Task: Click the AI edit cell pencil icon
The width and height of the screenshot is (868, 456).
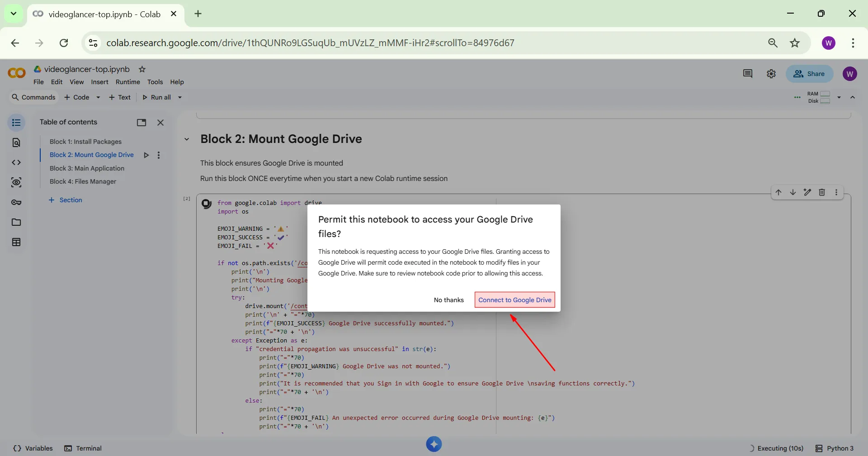Action: click(x=807, y=192)
